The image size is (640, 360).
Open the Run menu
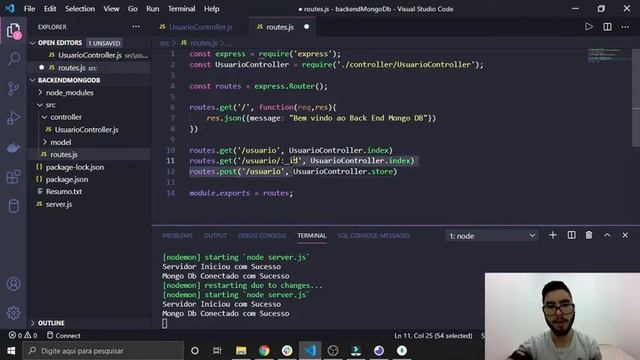pos(153,9)
